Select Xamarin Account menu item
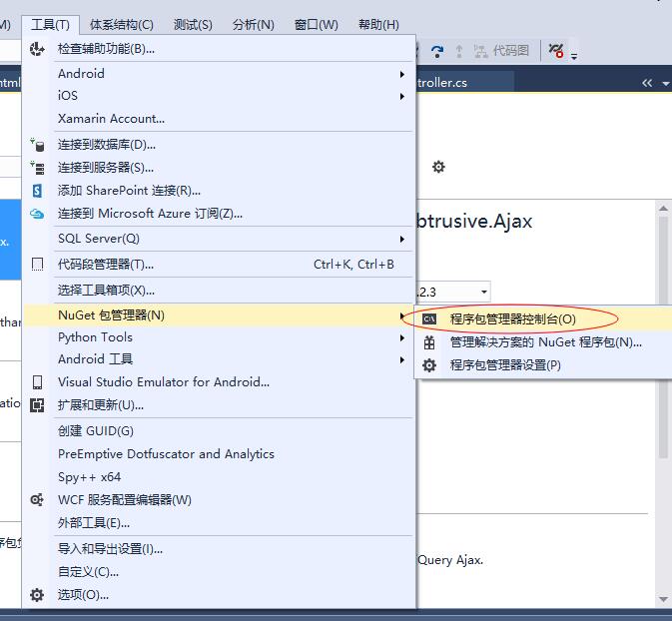 pos(219,119)
